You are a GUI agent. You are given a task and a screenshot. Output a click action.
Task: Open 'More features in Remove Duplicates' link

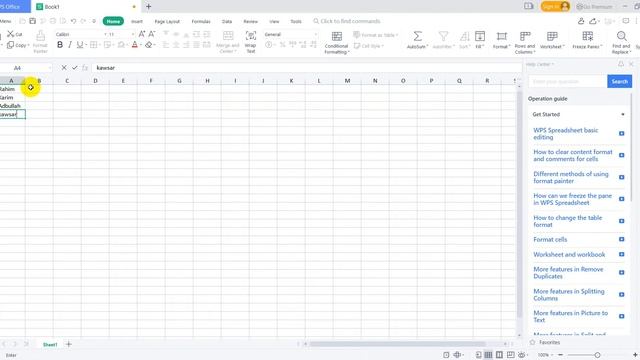tap(568, 273)
